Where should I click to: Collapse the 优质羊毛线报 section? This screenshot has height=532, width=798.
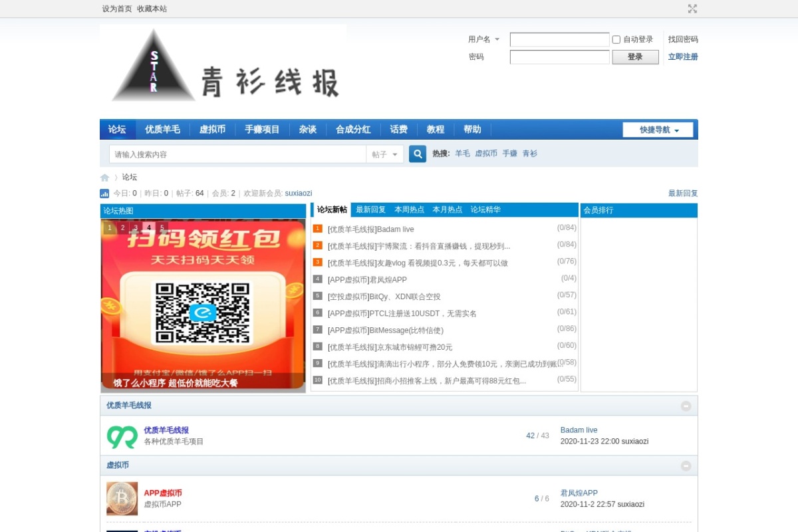[686, 406]
